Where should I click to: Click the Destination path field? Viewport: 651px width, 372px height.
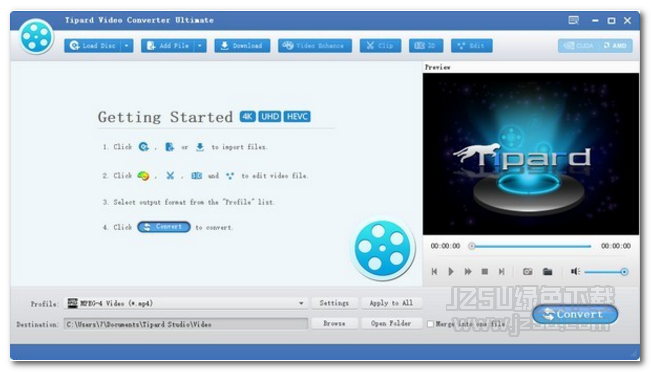point(186,324)
